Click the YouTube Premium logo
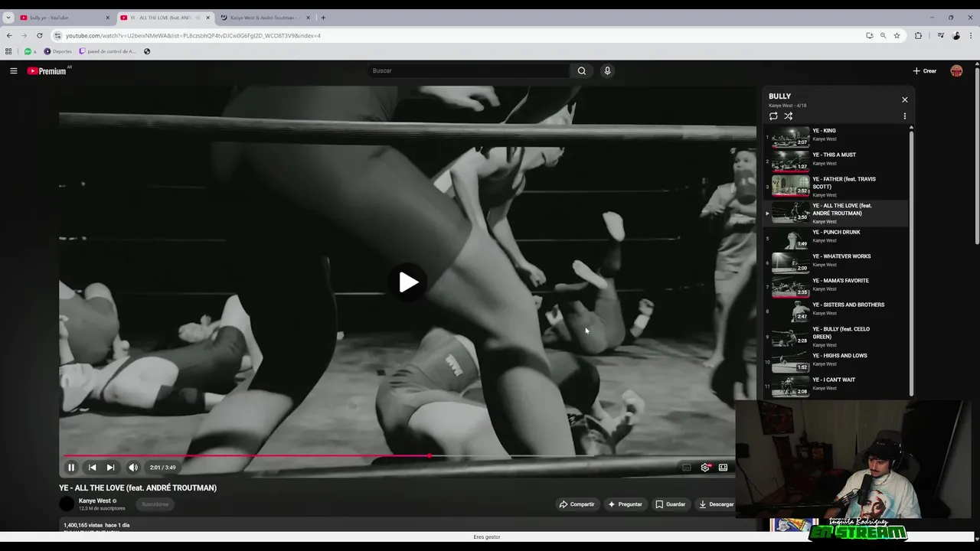The height and width of the screenshot is (551, 980). [47, 71]
